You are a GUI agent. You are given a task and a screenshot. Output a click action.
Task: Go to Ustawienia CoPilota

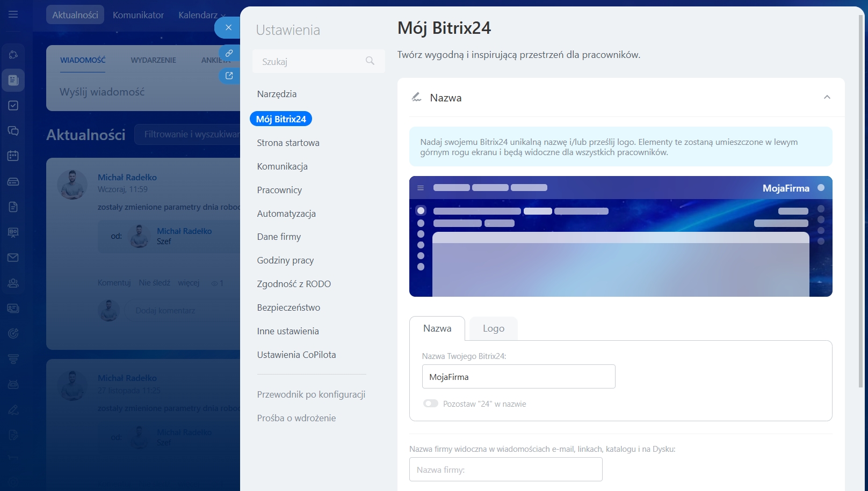click(296, 355)
